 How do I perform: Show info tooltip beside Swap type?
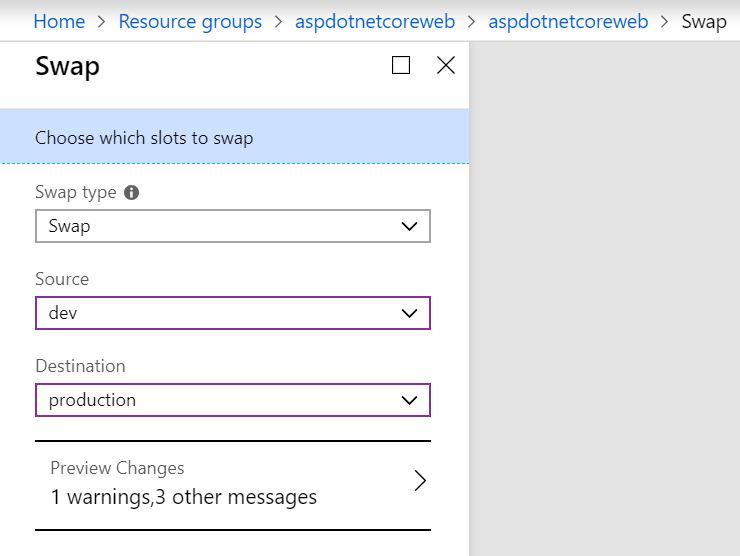point(131,193)
